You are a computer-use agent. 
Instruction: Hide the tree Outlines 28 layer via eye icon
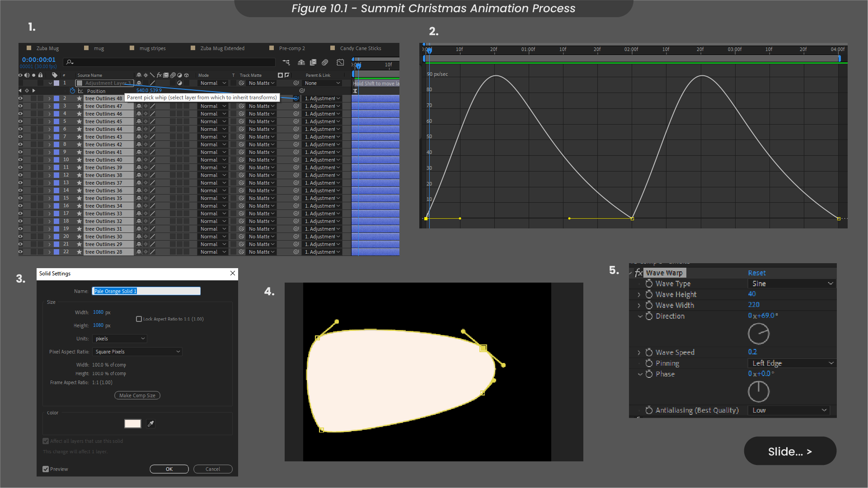coord(20,252)
